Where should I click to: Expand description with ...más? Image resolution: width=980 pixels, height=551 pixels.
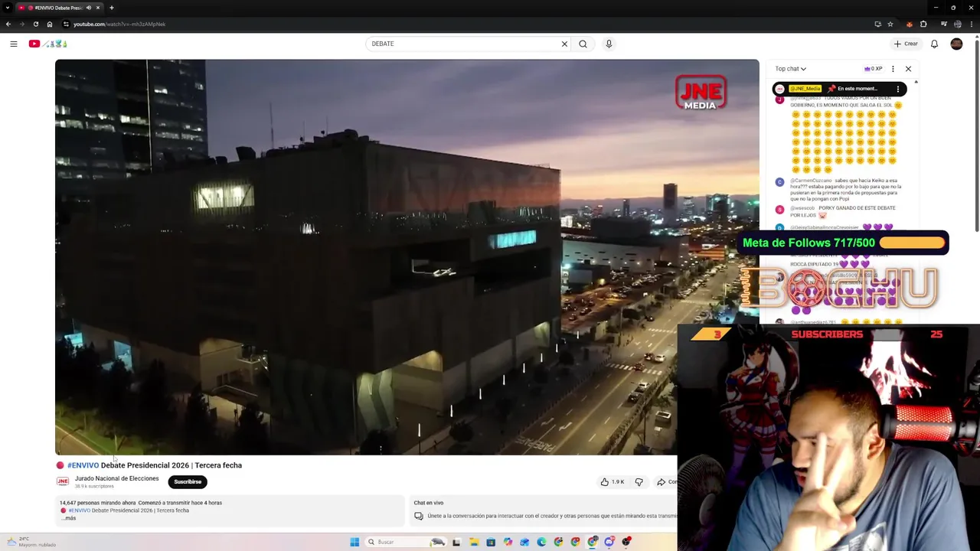pyautogui.click(x=69, y=518)
